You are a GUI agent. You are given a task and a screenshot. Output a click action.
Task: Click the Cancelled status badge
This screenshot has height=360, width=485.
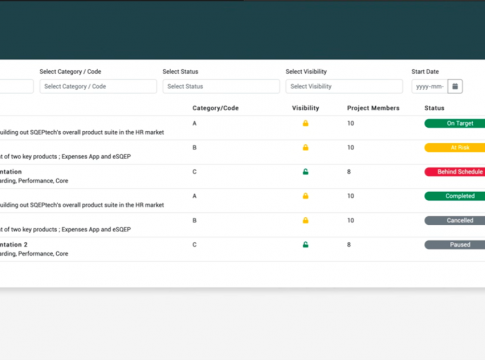click(455, 220)
